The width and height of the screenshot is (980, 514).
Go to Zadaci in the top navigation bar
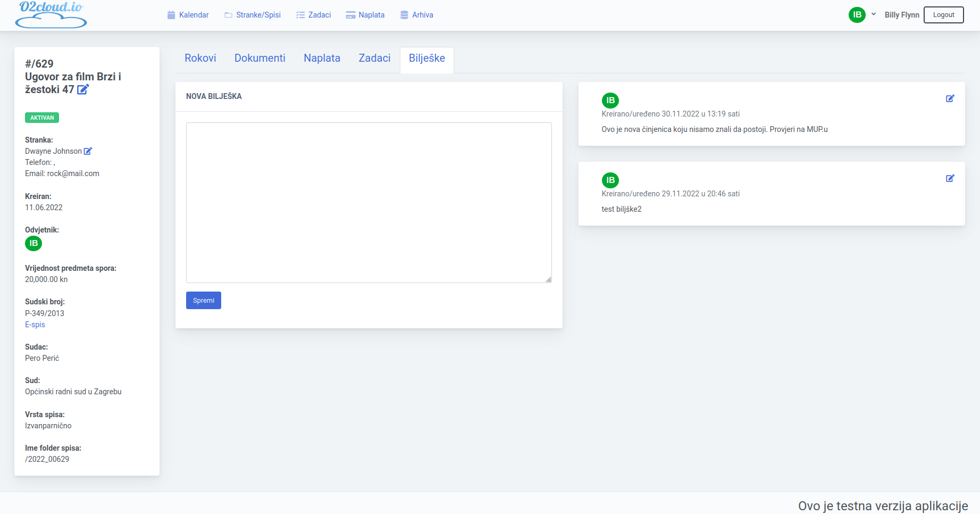click(314, 15)
